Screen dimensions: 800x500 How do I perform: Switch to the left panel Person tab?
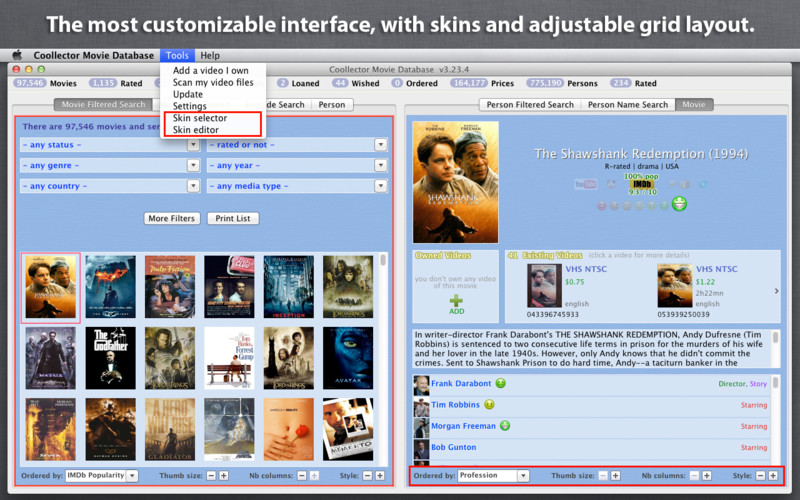332,105
